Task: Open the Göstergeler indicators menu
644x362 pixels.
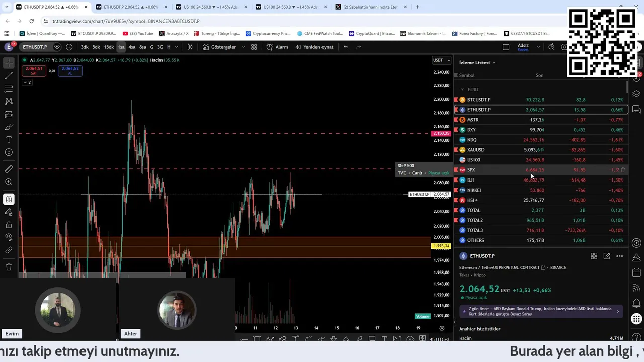Action: click(x=219, y=47)
